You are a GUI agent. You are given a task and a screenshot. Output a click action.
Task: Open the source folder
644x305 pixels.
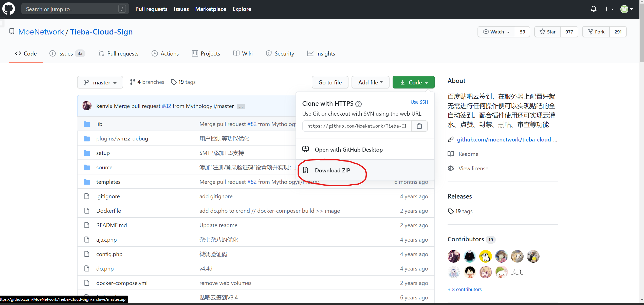click(104, 167)
